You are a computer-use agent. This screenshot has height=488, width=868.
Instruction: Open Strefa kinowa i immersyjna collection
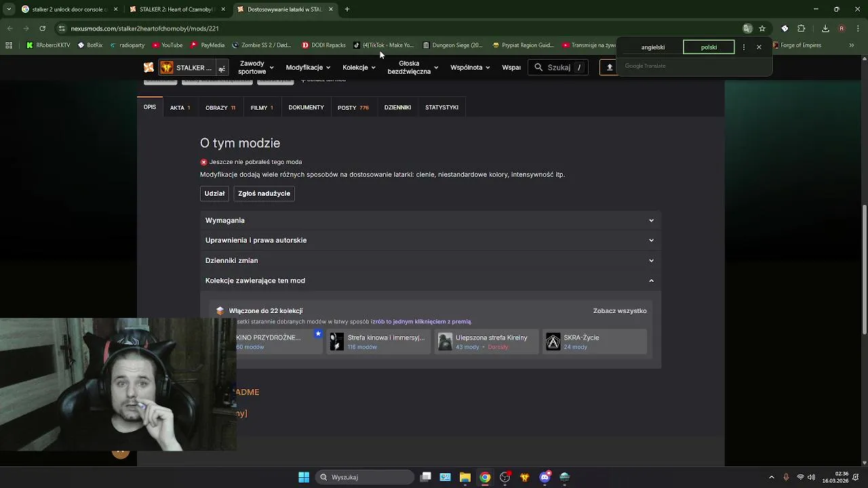378,342
